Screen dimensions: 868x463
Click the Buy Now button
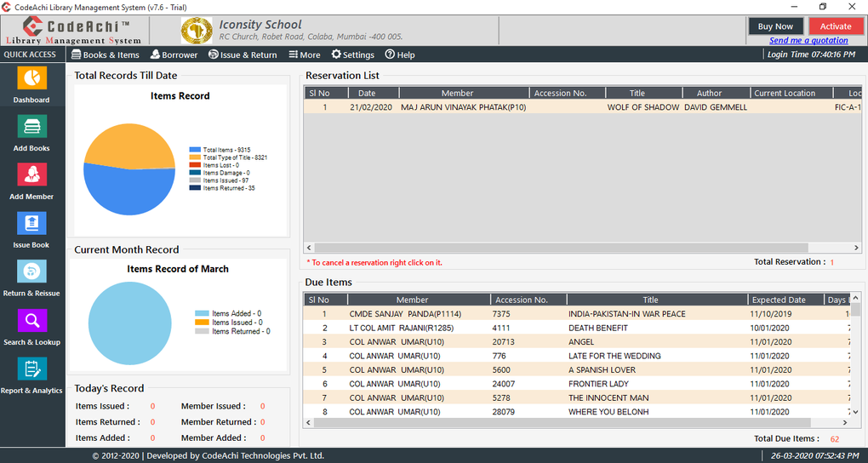775,26
